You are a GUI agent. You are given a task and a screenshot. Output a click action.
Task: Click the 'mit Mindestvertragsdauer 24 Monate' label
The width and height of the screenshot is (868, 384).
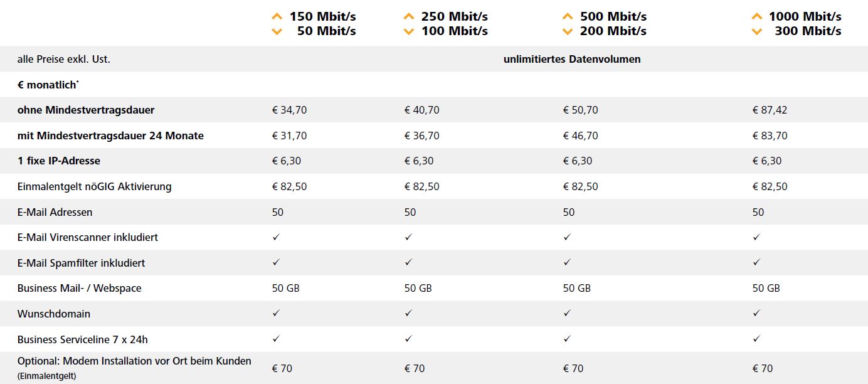point(110,136)
